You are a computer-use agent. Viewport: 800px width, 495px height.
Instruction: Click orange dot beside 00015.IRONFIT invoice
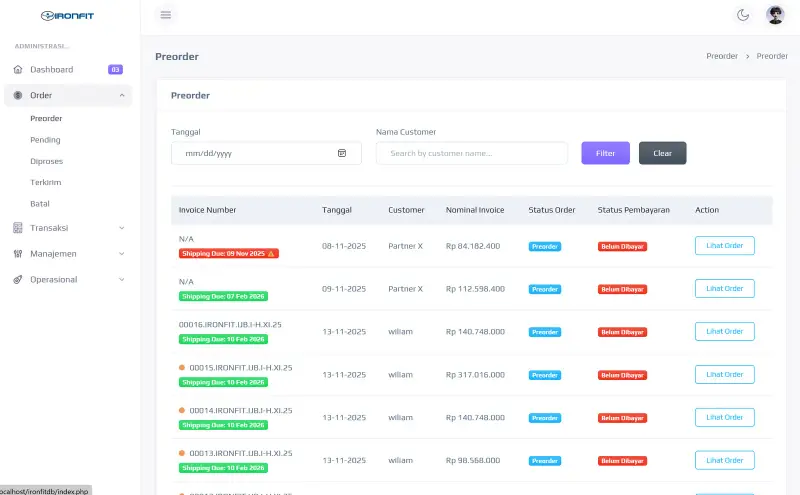tap(182, 367)
